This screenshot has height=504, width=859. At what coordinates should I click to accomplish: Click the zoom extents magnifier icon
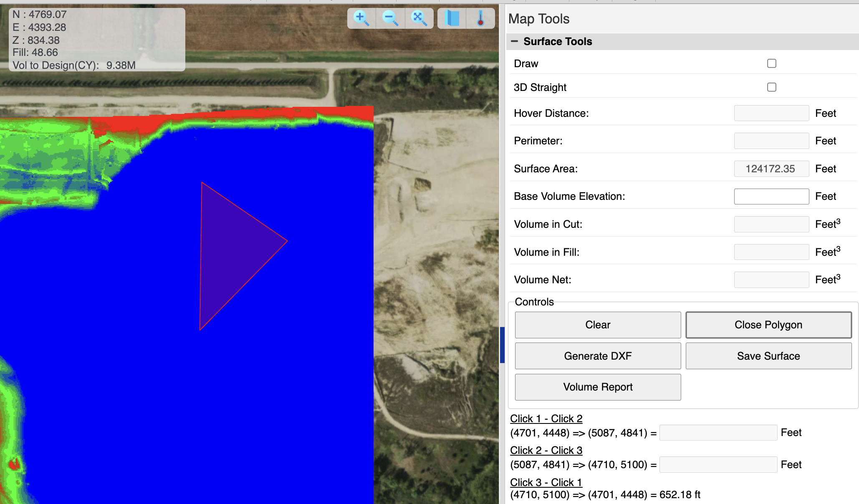(419, 18)
